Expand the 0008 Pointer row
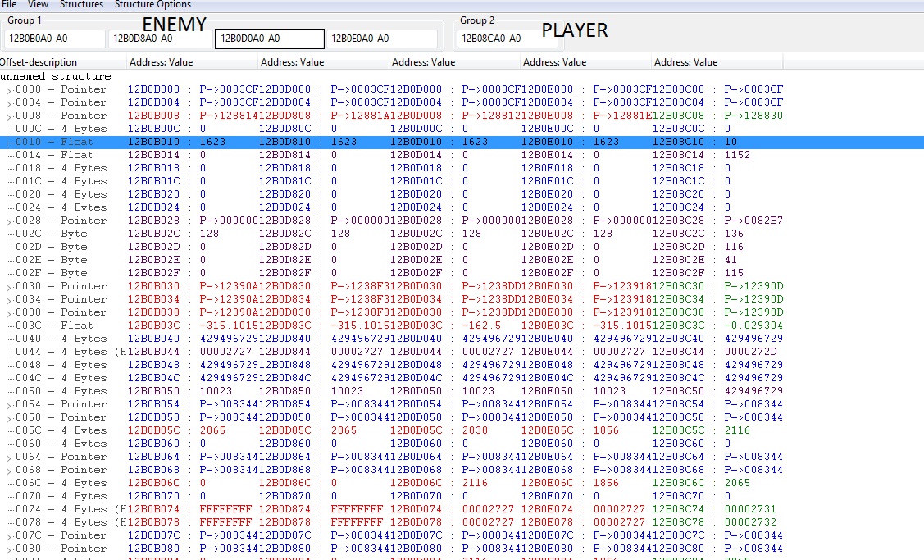 tap(9, 116)
